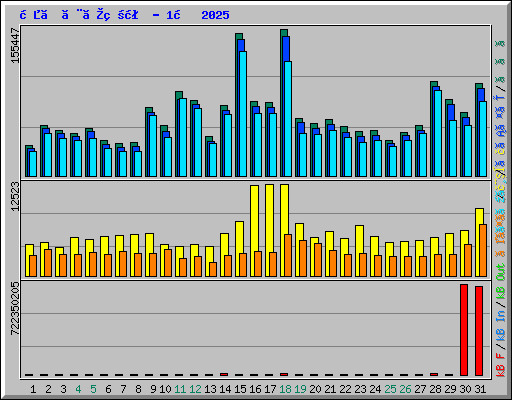Click day label 20
The image size is (512, 400).
315,389
